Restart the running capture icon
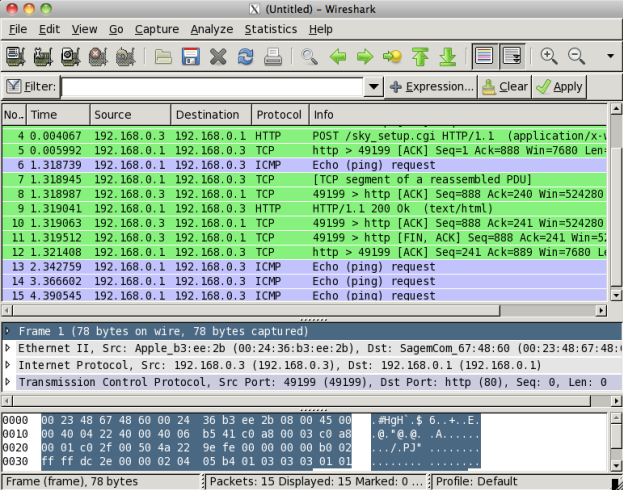 click(x=125, y=56)
